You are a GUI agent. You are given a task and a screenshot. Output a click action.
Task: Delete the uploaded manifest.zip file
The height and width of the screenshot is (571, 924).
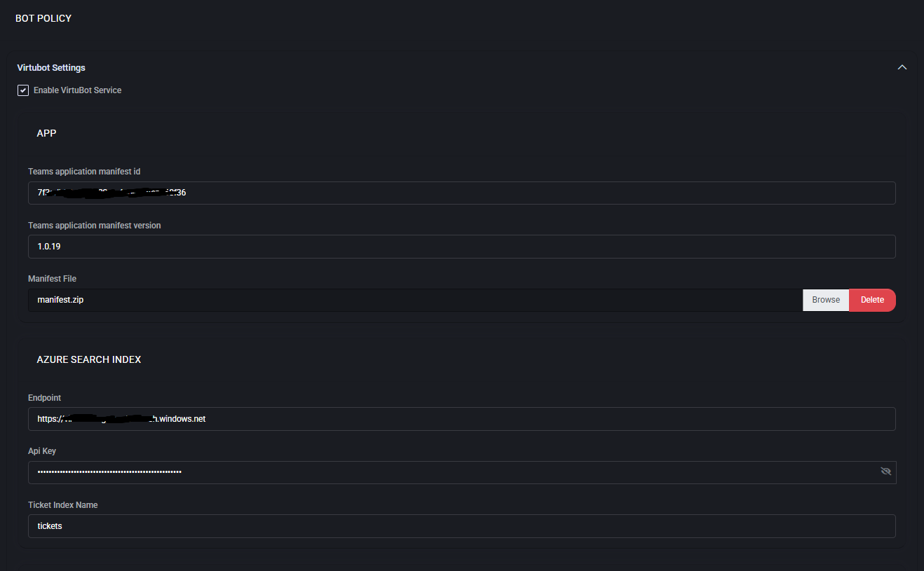click(872, 300)
